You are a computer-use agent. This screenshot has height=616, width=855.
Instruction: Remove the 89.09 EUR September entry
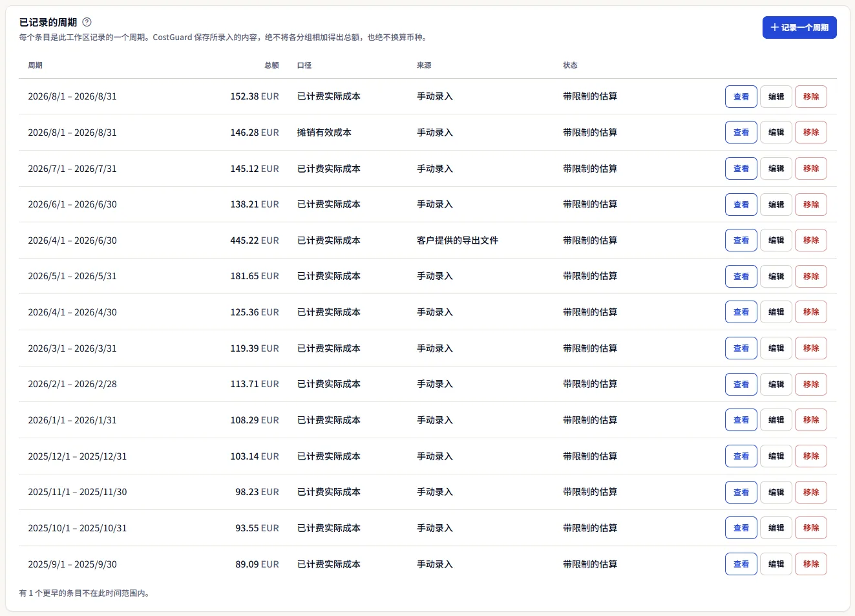click(x=811, y=564)
